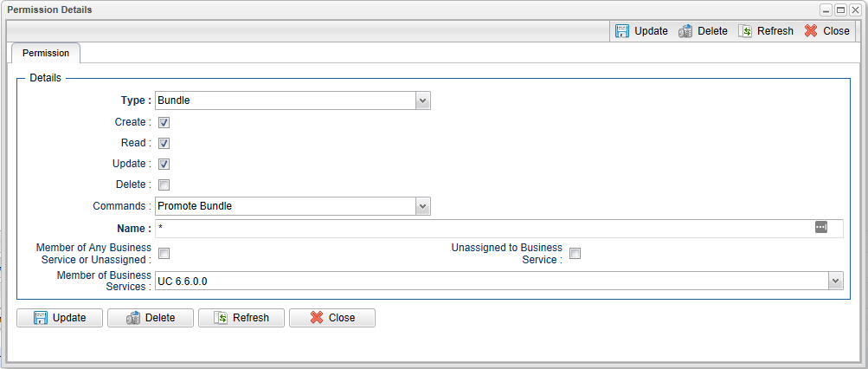Open the Commands dropdown arrow
The image size is (868, 369).
[422, 206]
